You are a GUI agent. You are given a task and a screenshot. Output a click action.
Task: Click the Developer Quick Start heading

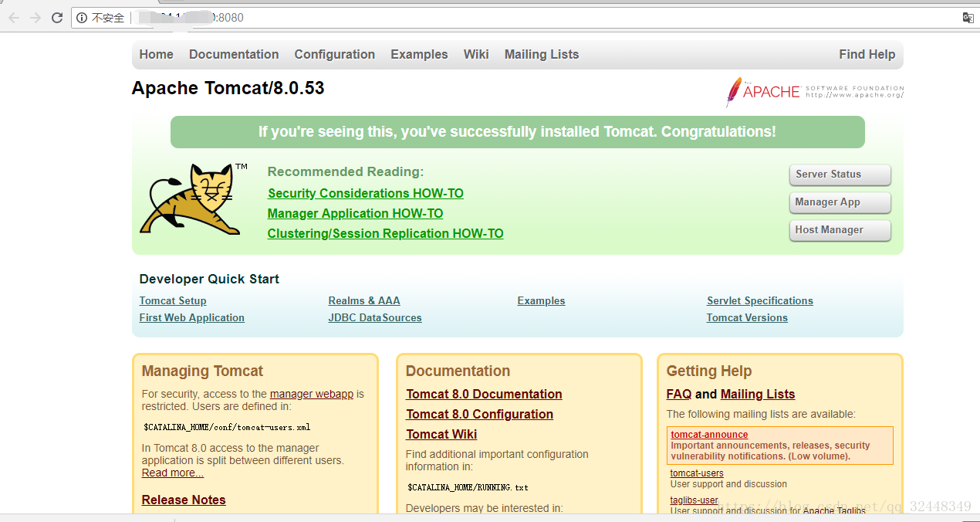(x=209, y=279)
